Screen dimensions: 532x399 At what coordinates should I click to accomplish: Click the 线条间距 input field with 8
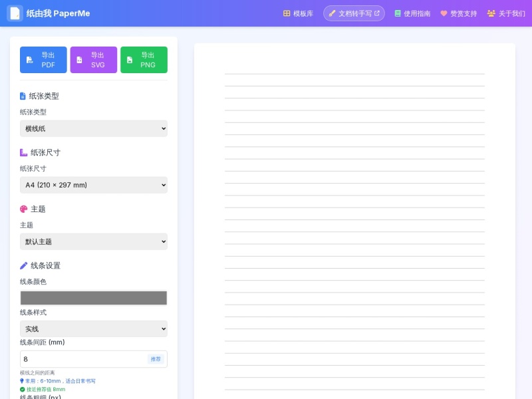tap(94, 359)
